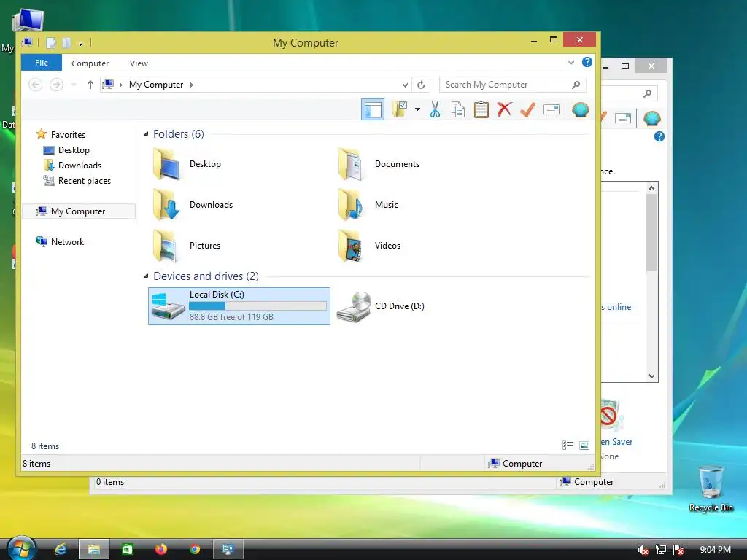Switch to Details view icon
The image size is (747, 560).
(x=568, y=446)
